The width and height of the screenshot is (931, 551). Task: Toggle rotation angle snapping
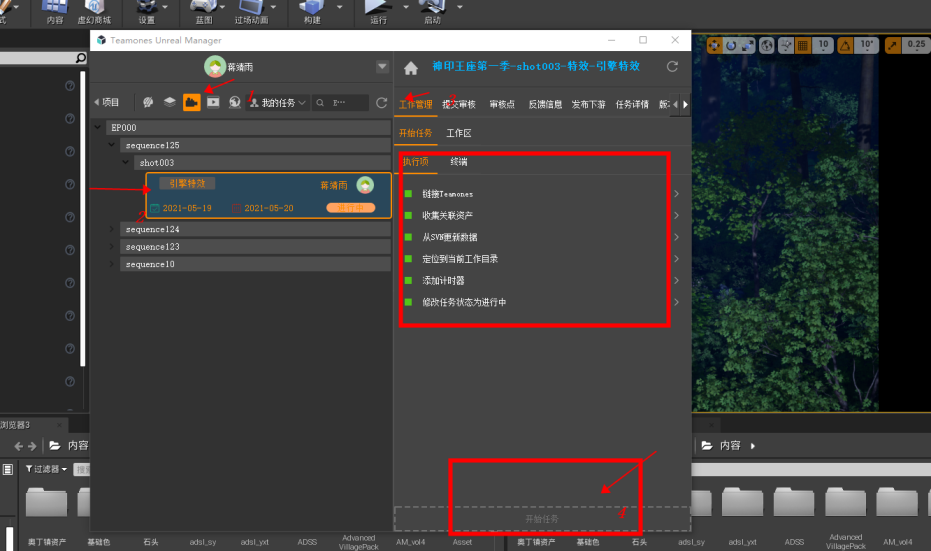click(845, 45)
